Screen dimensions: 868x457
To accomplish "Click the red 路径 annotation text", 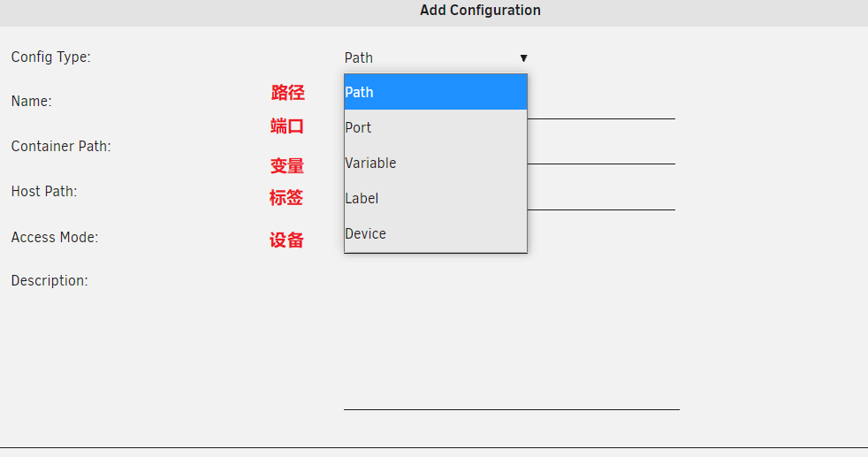I will tap(287, 93).
